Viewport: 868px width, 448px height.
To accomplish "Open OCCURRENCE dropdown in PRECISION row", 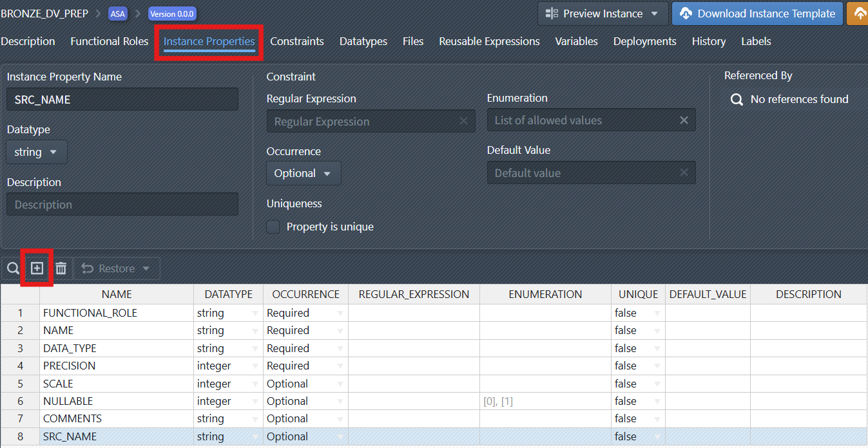I will point(340,366).
